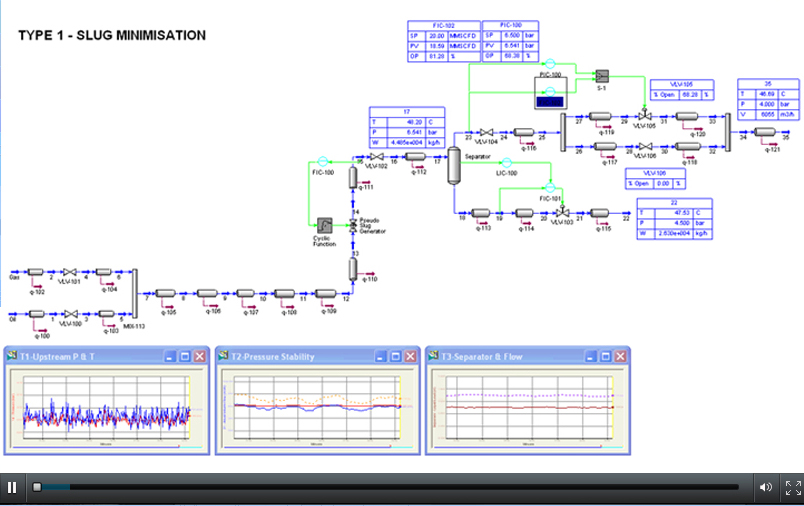The image size is (804, 506).
Task: Minimize the T2-Pressure Stability window
Action: pos(381,356)
